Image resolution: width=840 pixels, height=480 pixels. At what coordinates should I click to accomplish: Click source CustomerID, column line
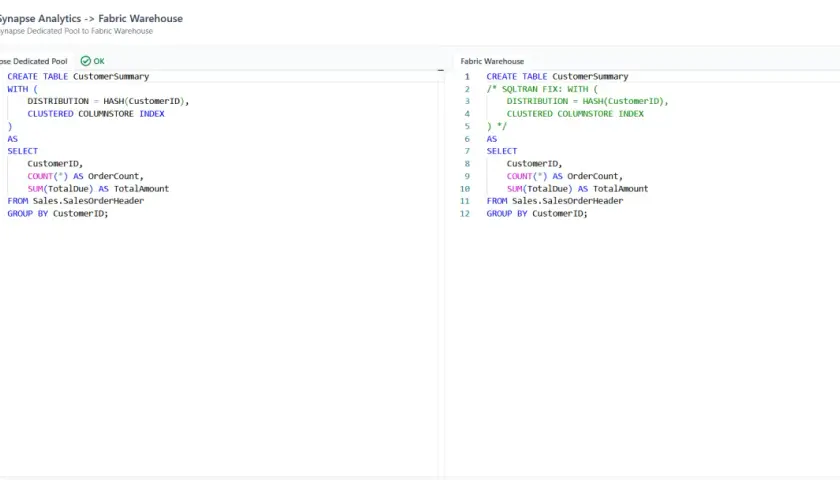pos(55,163)
